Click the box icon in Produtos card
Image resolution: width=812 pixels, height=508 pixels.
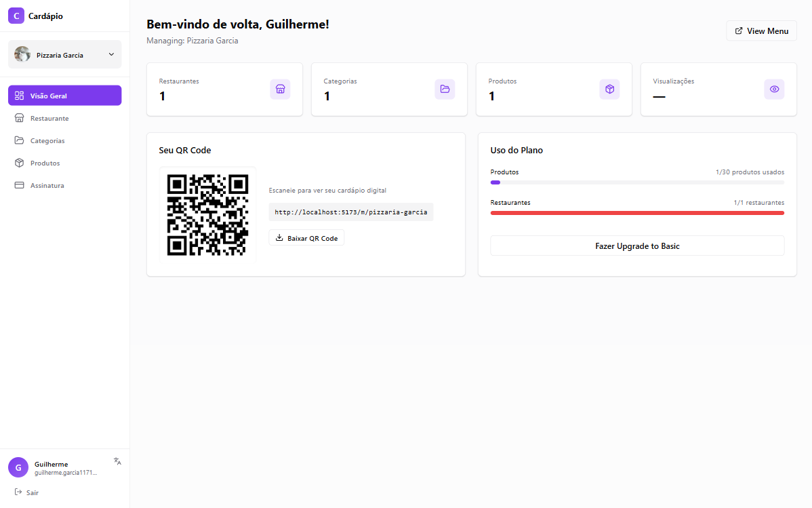pos(609,89)
